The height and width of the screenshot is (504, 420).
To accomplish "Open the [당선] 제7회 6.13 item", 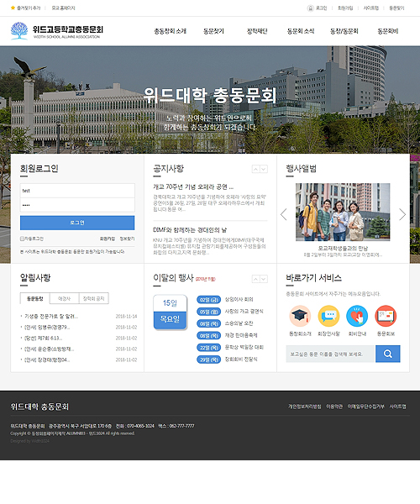I will 44,339.
